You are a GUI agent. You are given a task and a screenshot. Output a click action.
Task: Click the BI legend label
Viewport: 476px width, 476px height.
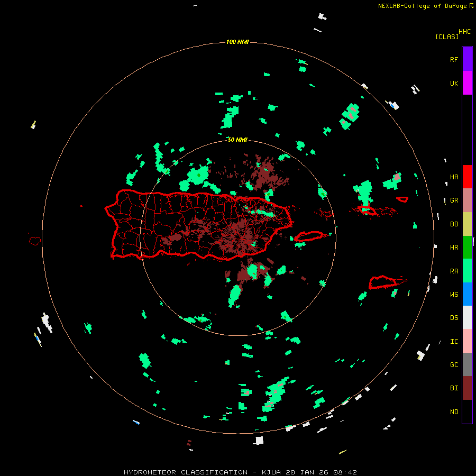point(454,388)
